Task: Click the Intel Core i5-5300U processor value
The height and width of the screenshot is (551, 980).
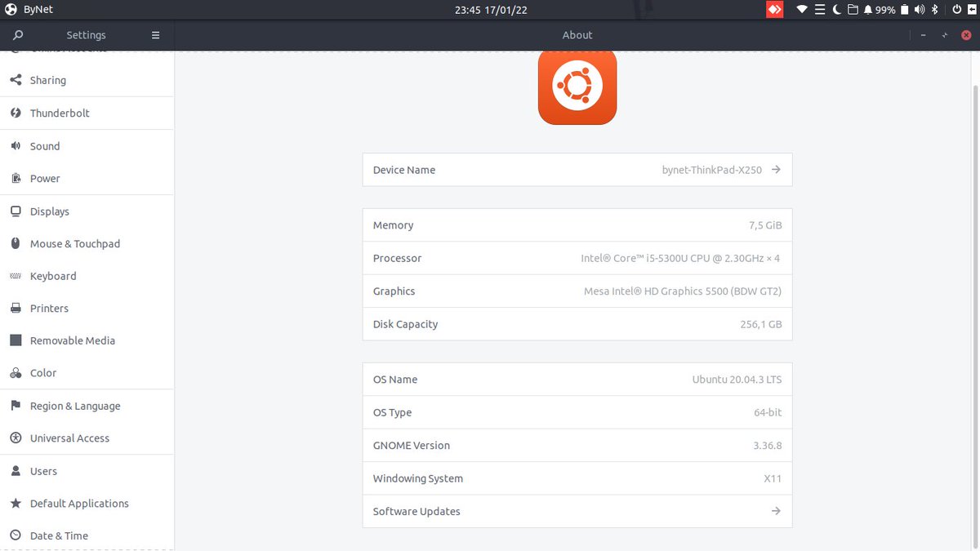Action: click(681, 258)
